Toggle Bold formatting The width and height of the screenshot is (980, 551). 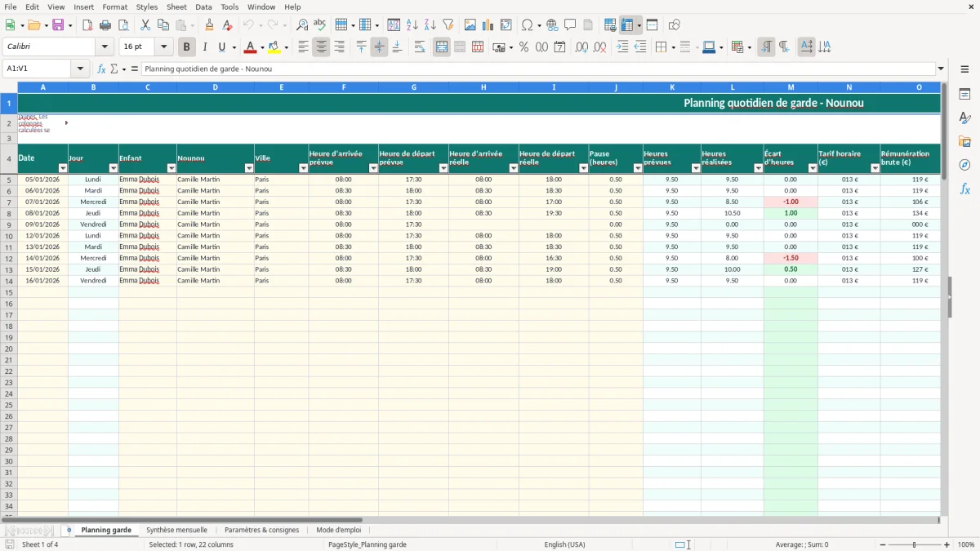[186, 47]
